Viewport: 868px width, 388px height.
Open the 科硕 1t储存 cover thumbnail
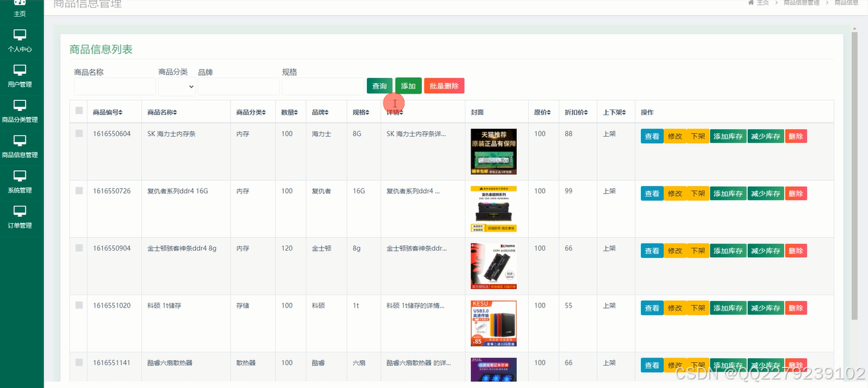494,323
